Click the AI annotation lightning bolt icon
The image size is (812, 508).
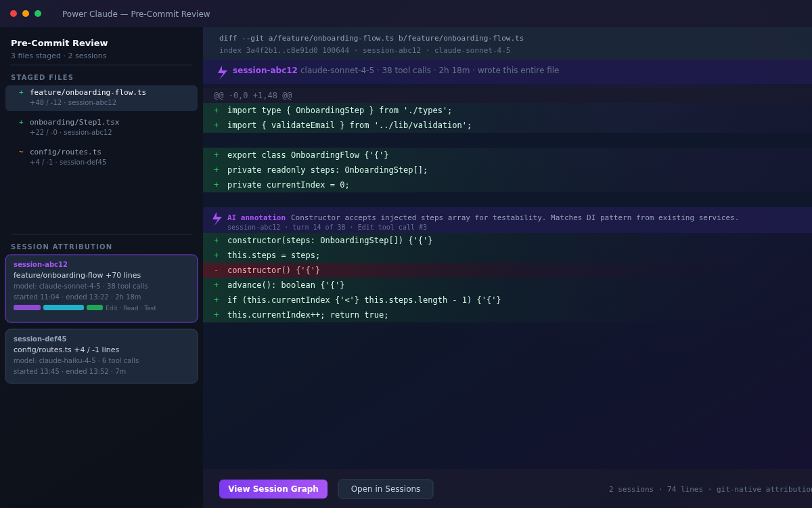click(217, 218)
